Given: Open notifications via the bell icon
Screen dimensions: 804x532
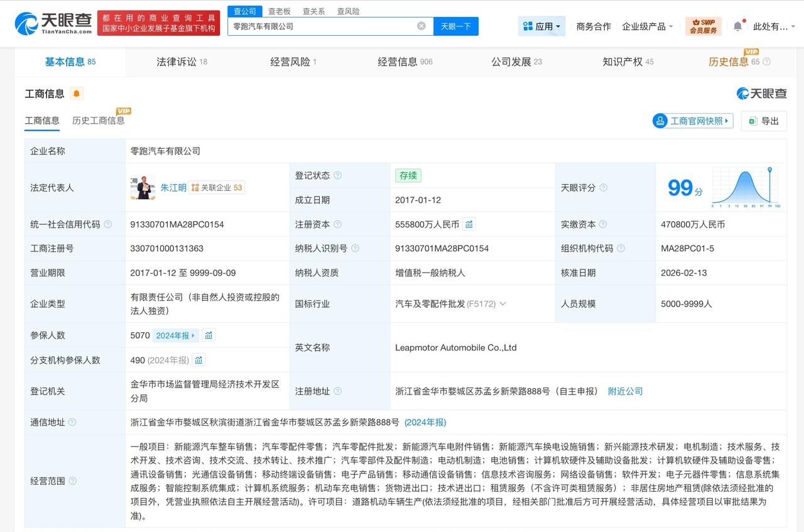Looking at the screenshot, I should tap(737, 26).
